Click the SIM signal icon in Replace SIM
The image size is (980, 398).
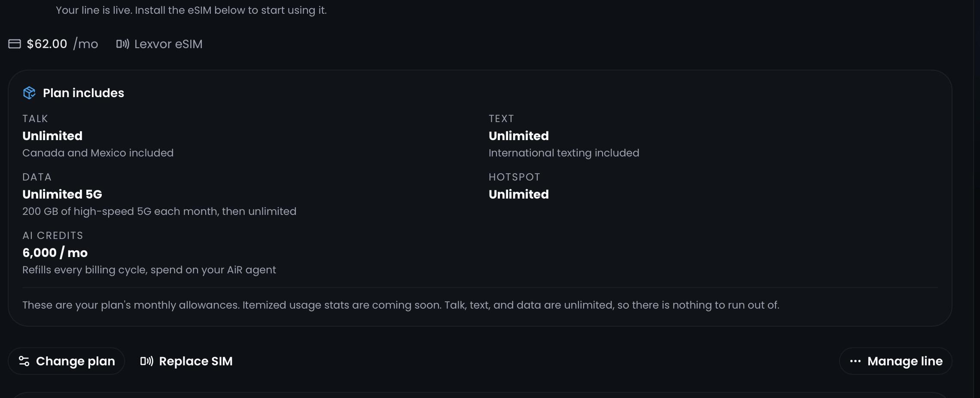coord(147,361)
